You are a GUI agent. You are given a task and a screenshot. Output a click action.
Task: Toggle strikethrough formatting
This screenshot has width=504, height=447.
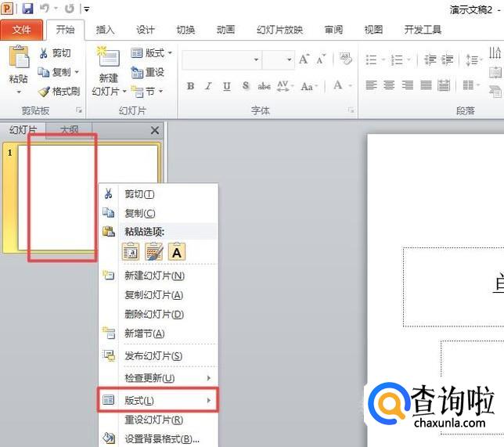(264, 86)
